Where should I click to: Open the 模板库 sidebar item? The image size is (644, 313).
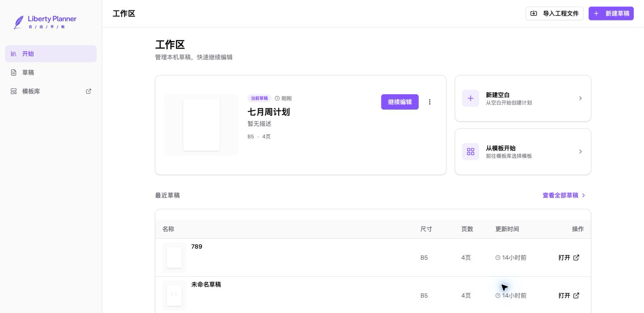[x=51, y=91]
